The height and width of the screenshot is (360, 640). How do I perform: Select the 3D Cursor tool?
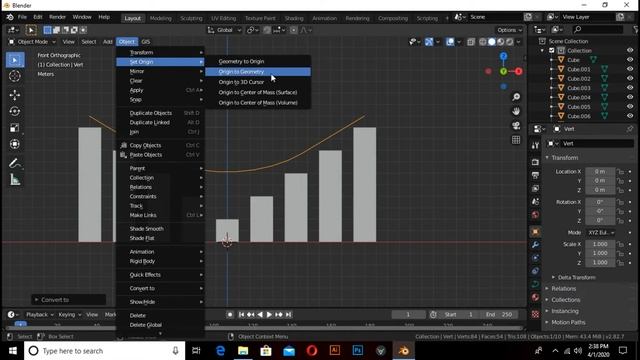tap(15, 76)
